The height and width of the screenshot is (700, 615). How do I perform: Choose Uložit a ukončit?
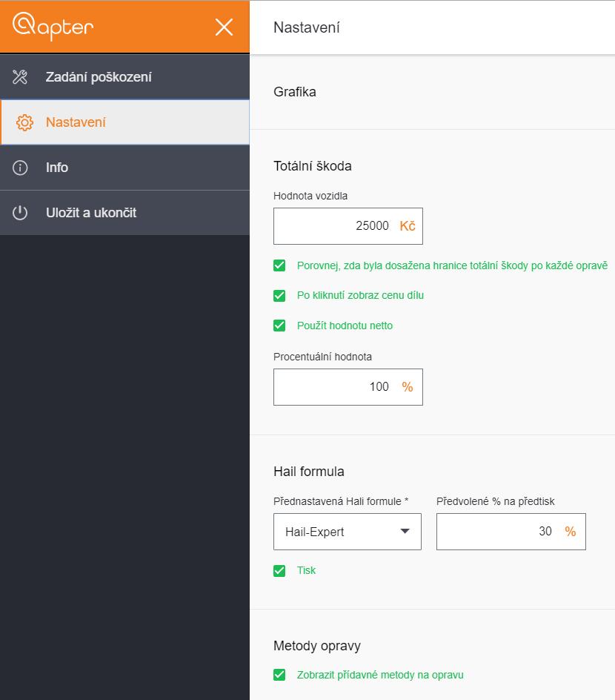pos(125,213)
